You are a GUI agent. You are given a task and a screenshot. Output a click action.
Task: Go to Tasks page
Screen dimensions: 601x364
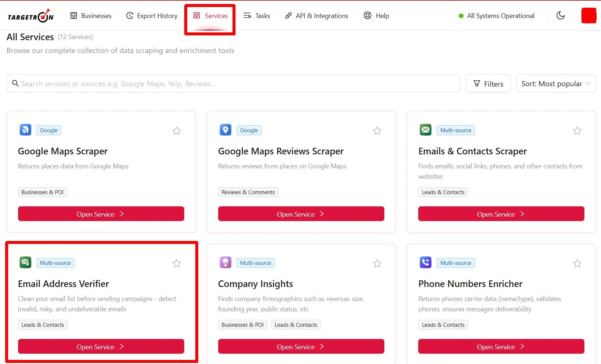pos(257,16)
